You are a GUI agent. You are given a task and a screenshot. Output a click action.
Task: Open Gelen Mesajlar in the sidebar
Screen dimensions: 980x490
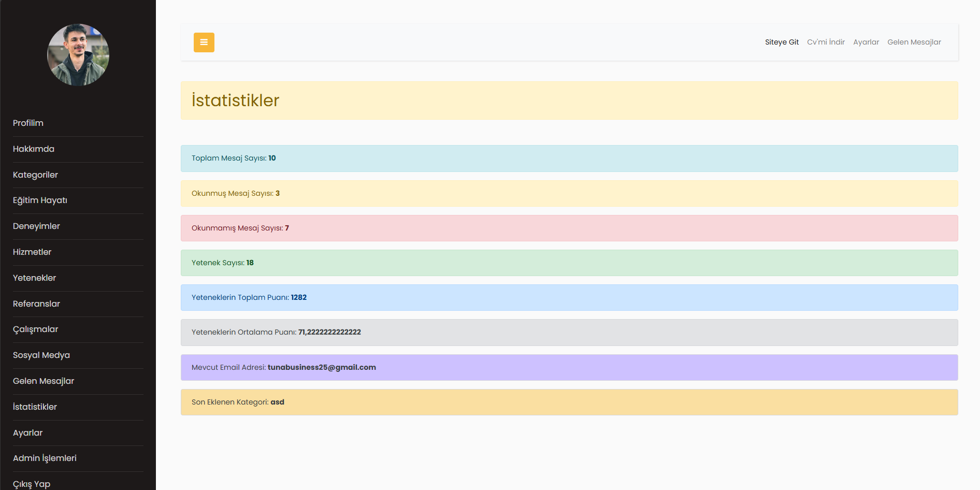[x=44, y=381]
